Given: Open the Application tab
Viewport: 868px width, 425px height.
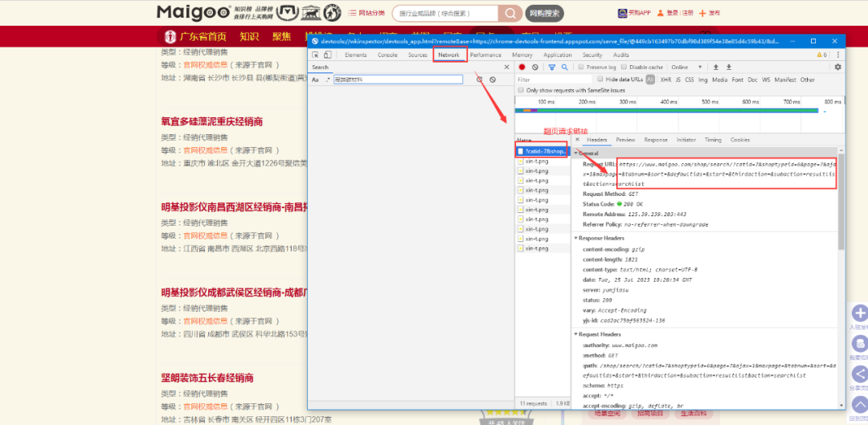Looking at the screenshot, I should 558,55.
